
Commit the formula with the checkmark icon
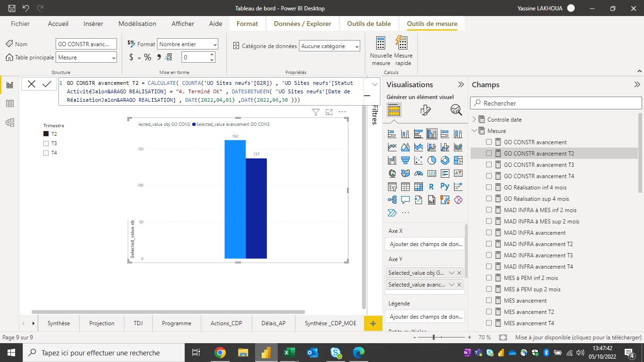point(47,84)
